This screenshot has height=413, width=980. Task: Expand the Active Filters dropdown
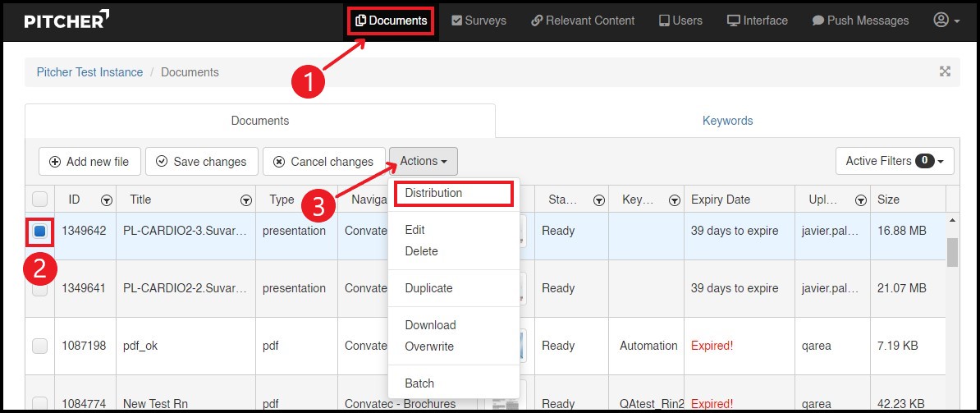[895, 161]
